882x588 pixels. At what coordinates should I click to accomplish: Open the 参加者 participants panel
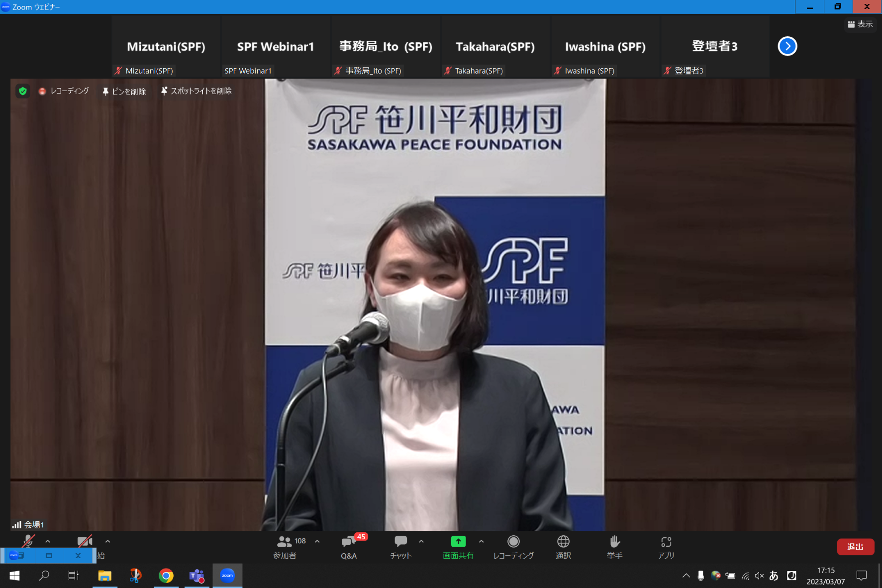tap(285, 547)
